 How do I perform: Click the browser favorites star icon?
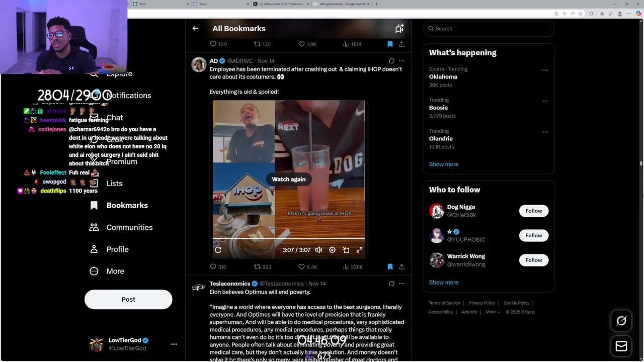[x=581, y=14]
